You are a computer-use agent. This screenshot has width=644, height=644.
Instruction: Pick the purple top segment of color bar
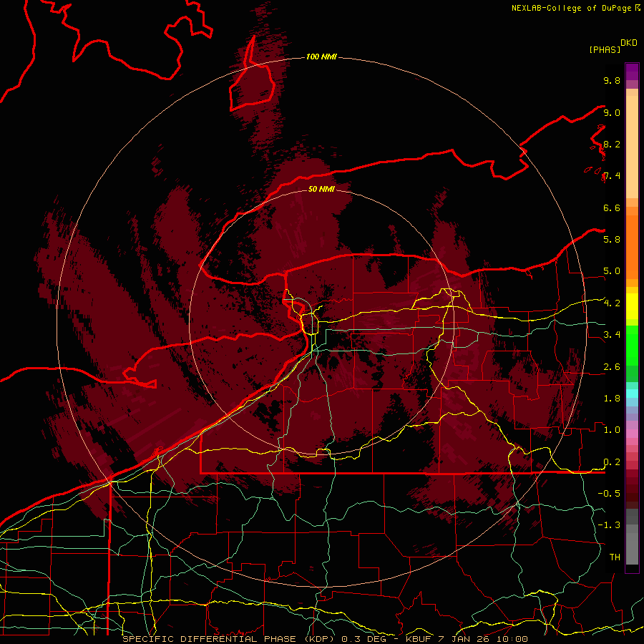(x=632, y=72)
